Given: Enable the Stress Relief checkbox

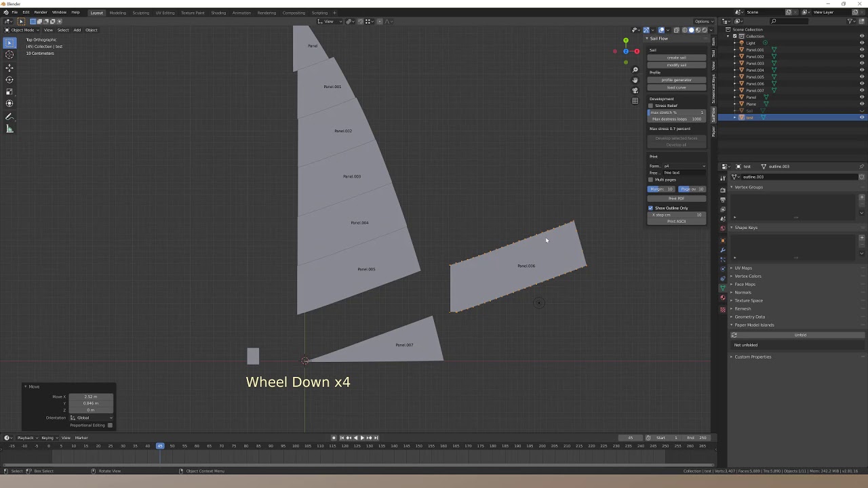Looking at the screenshot, I should click(x=651, y=106).
